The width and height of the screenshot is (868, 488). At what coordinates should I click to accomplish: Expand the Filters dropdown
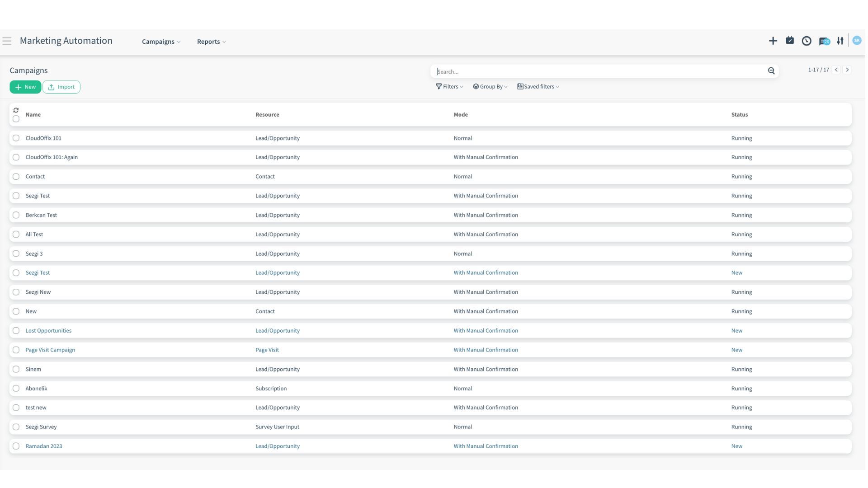point(449,87)
